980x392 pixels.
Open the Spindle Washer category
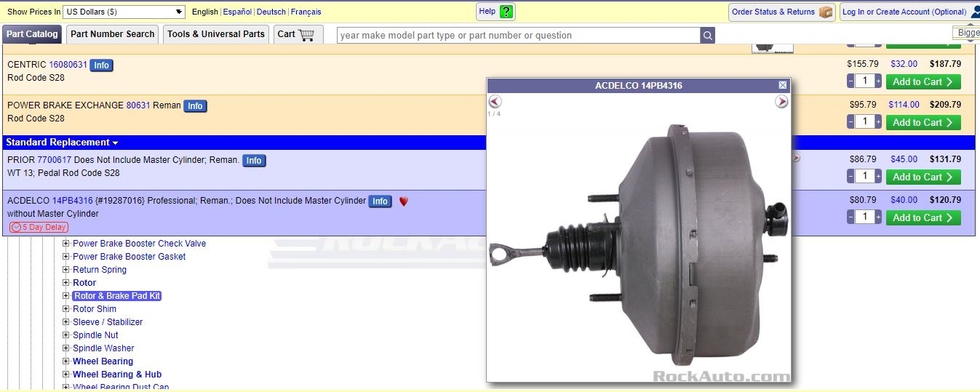pyautogui.click(x=103, y=348)
